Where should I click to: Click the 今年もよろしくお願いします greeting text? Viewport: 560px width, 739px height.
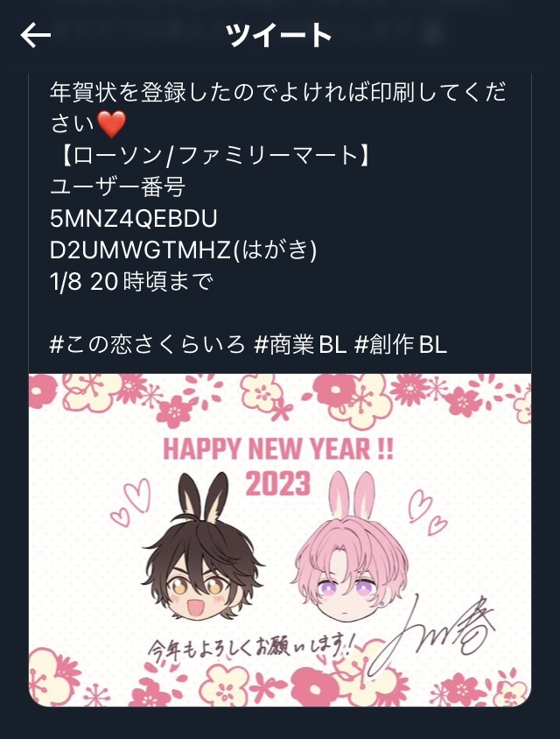click(x=249, y=648)
